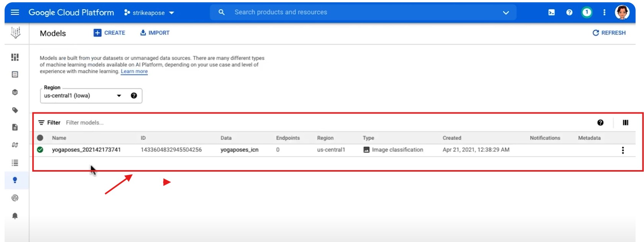Open the help question mark in top bar
This screenshot has height=242, width=644.
tap(569, 13)
